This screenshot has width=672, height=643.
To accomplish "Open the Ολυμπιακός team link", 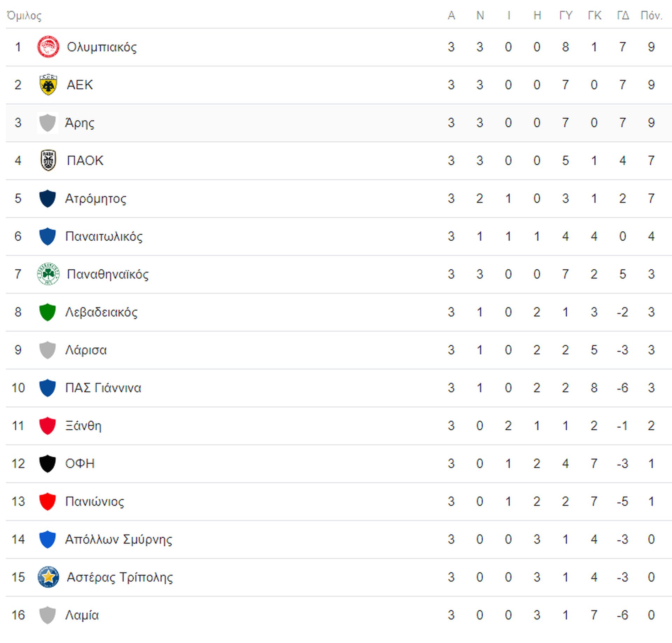I will tap(101, 47).
